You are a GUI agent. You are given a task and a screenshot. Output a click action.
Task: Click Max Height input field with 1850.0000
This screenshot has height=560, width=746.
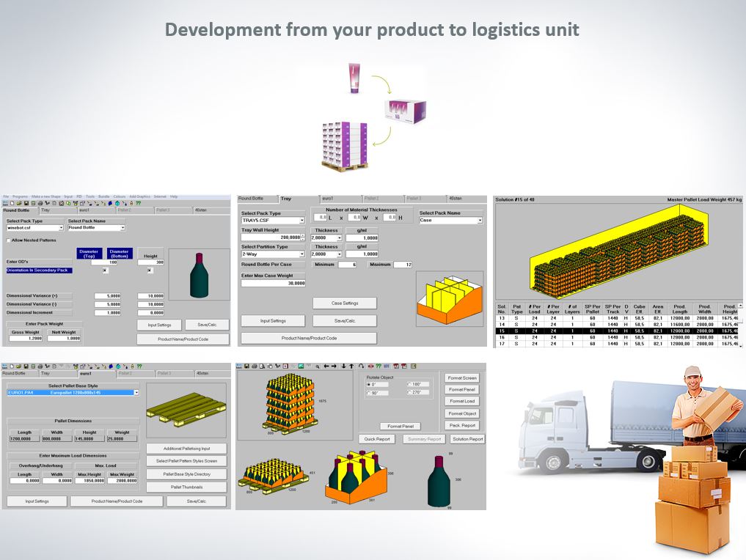click(90, 481)
